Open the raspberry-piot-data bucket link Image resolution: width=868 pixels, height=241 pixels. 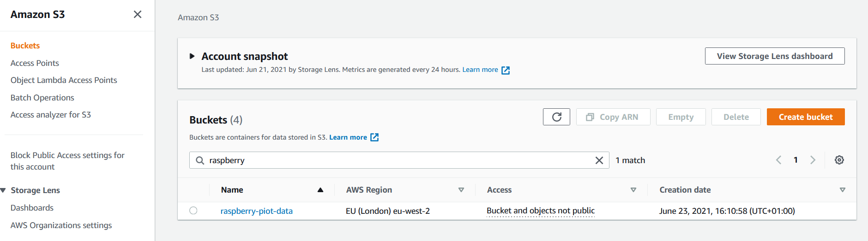[257, 211]
